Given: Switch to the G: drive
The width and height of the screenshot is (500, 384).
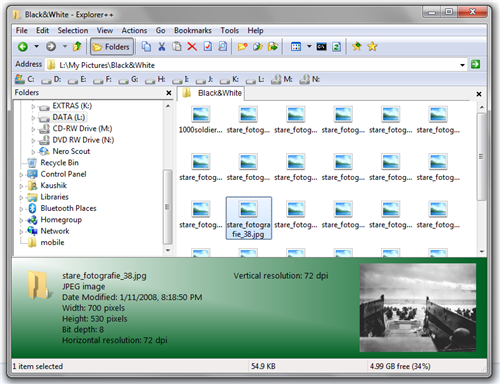Looking at the screenshot, I should [128, 79].
